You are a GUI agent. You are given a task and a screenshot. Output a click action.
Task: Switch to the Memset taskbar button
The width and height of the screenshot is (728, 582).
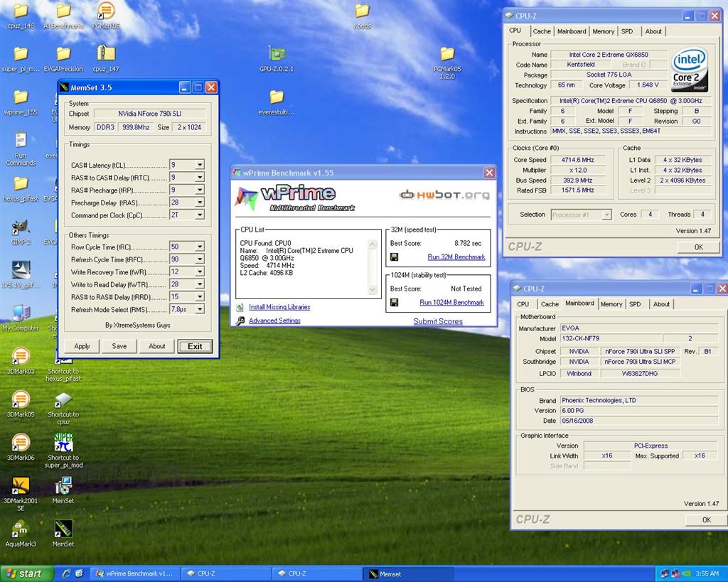(409, 574)
